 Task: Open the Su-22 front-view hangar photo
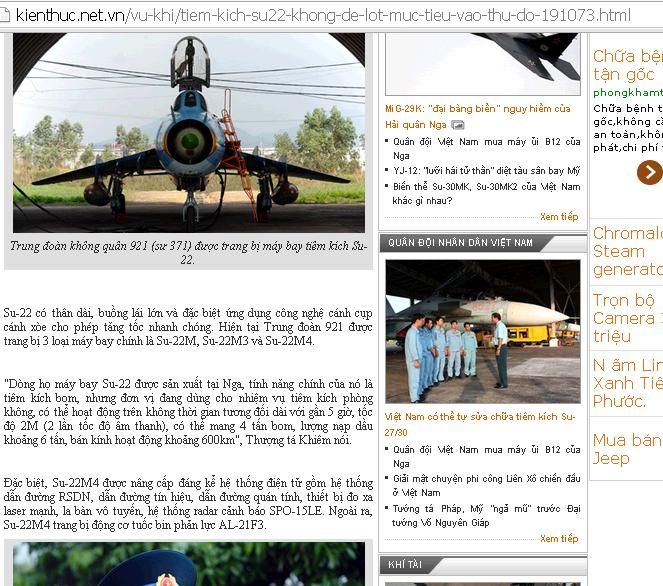189,133
